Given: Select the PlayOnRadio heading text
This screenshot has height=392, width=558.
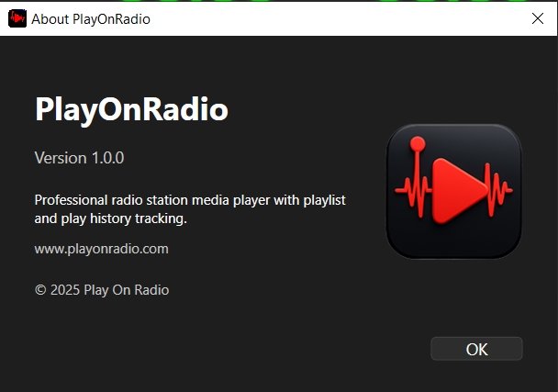Looking at the screenshot, I should [x=131, y=110].
